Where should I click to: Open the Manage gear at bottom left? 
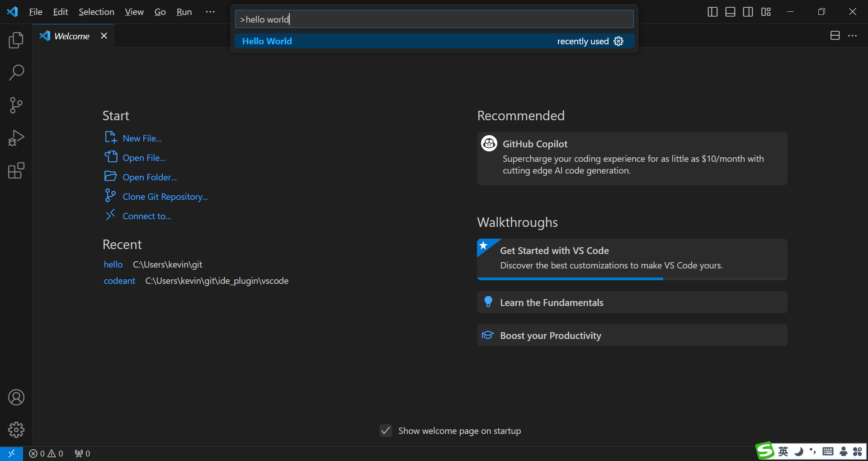click(16, 430)
